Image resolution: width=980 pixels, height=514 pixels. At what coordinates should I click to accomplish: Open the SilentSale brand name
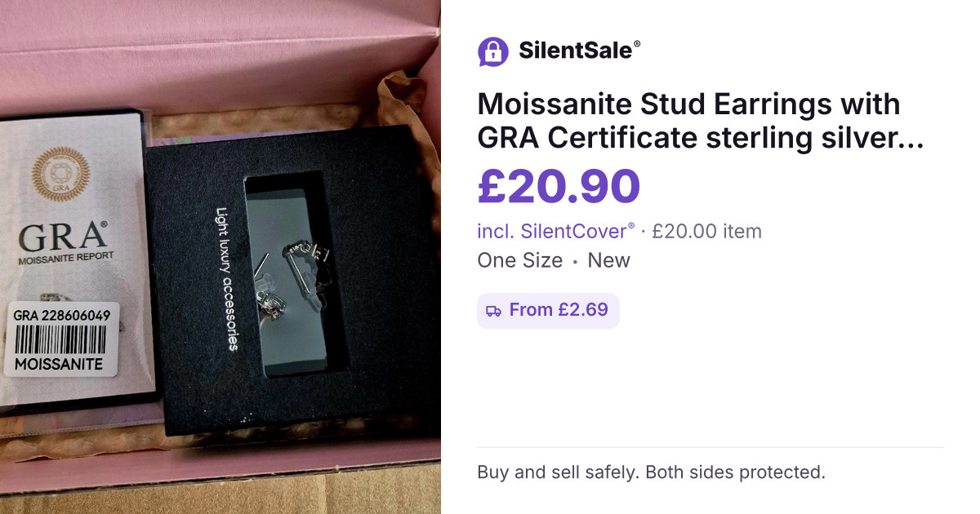575,51
